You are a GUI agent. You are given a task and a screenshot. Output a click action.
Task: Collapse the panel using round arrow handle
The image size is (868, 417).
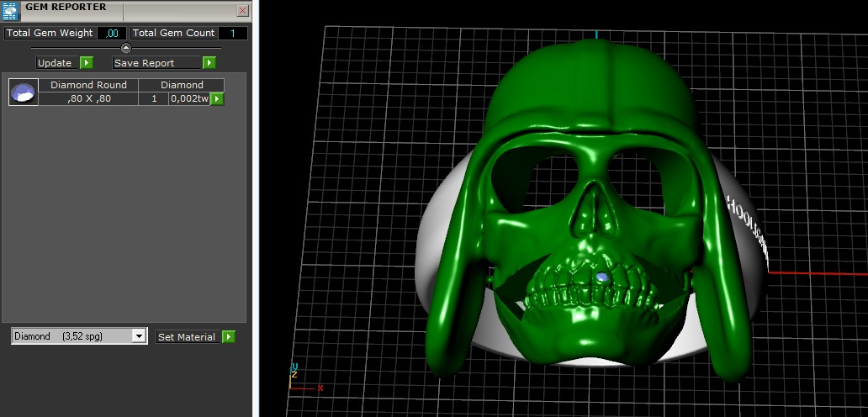(126, 48)
